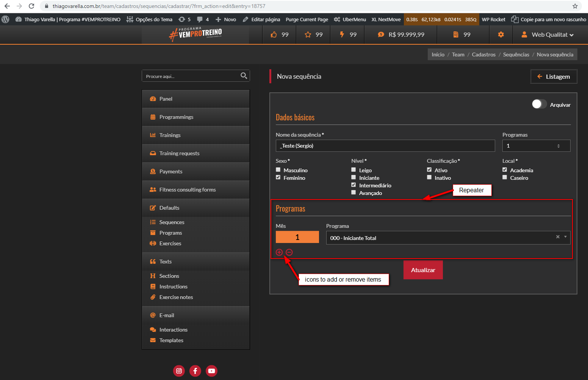Open the Programas count dropdown
The width and height of the screenshot is (588, 380).
536,146
